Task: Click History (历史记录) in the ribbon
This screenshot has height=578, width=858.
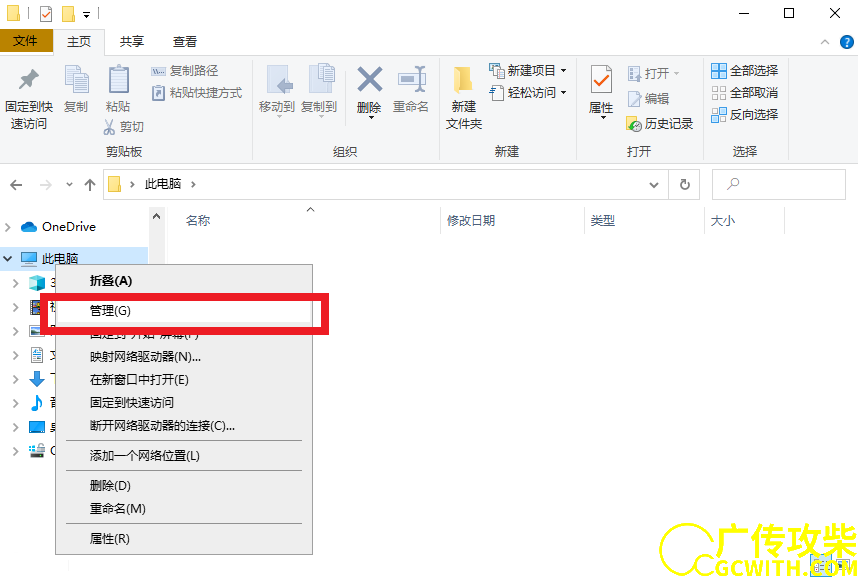Action: coord(660,124)
